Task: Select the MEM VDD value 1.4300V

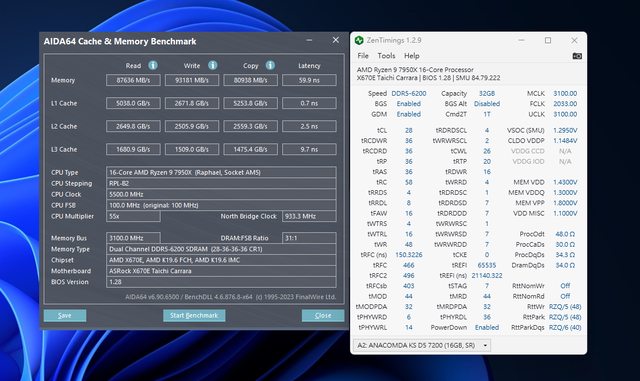Action: pyautogui.click(x=565, y=182)
